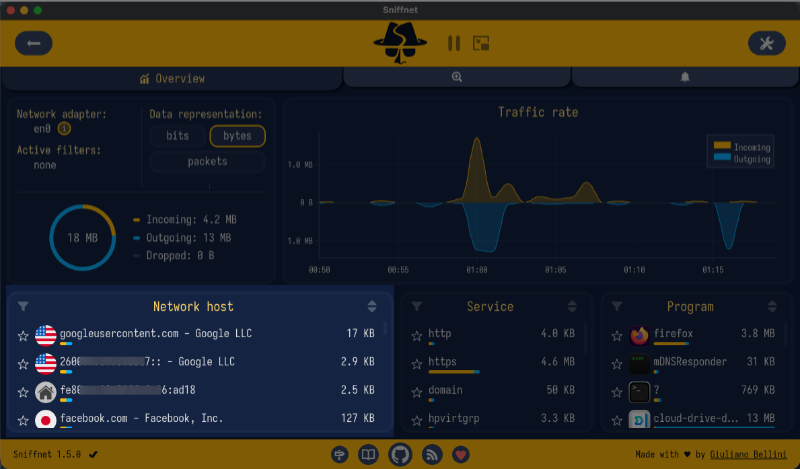The width and height of the screenshot is (800, 469).
Task: Select bytes data representation
Action: coord(237,136)
